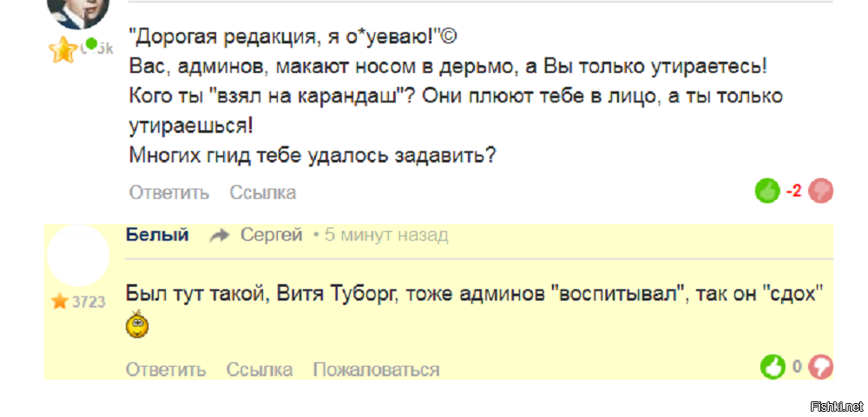Click Ссылка under the first comment
The height and width of the screenshot is (417, 868).
click(263, 192)
